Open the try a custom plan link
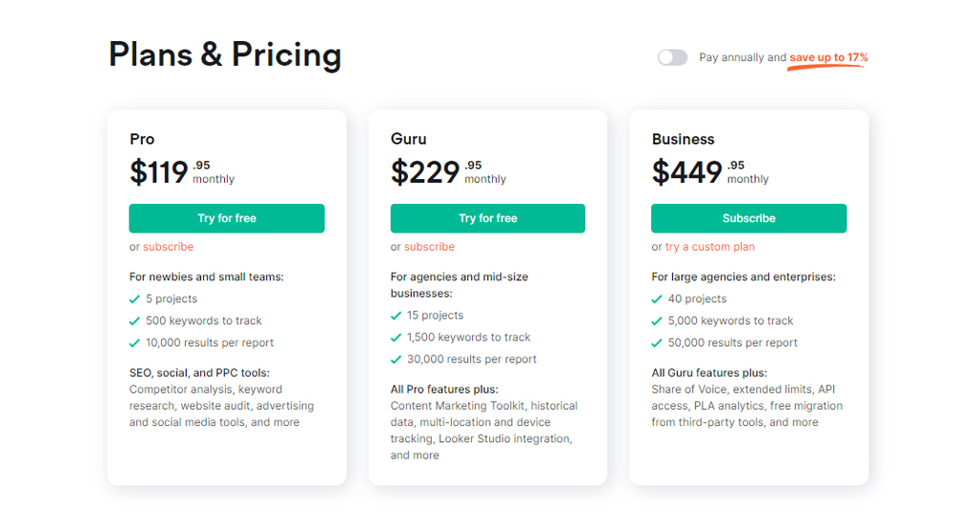 pyautogui.click(x=710, y=247)
